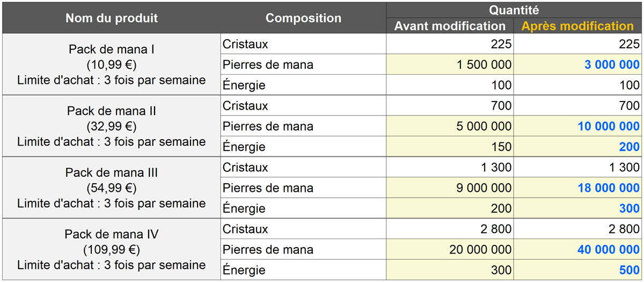Viewport: 644px width, 282px height.
Task: Click the 5 000 000 quantity cell
Action: pos(450,127)
